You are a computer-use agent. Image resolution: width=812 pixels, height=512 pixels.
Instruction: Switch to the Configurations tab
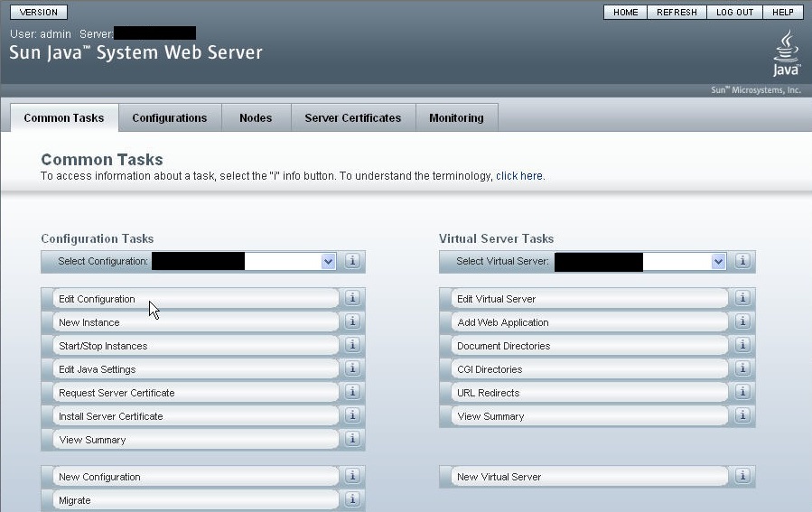click(x=169, y=118)
